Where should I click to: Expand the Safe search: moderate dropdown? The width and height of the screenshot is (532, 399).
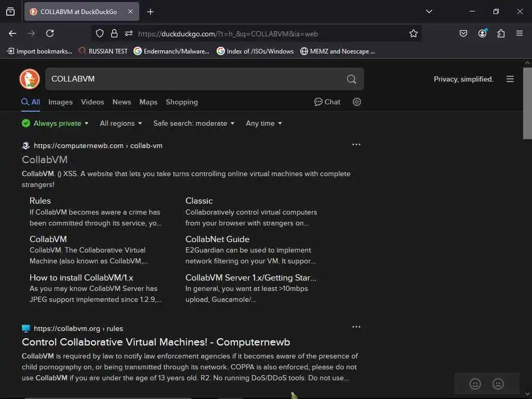pyautogui.click(x=194, y=123)
